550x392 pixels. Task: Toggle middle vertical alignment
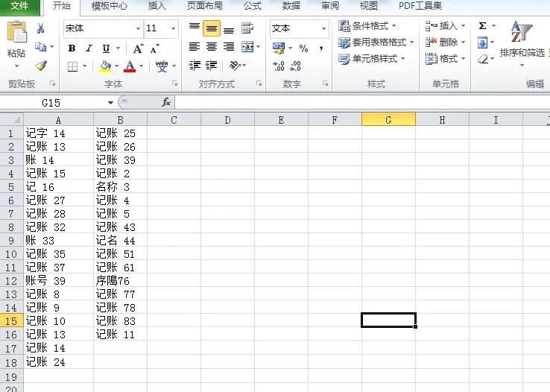pyautogui.click(x=212, y=28)
